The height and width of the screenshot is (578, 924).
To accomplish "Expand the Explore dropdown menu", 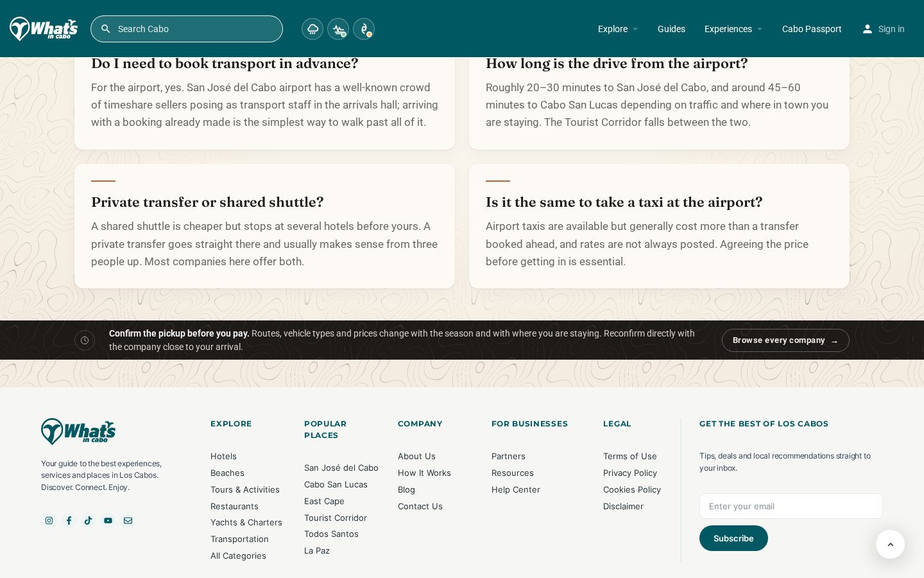I will click(618, 29).
